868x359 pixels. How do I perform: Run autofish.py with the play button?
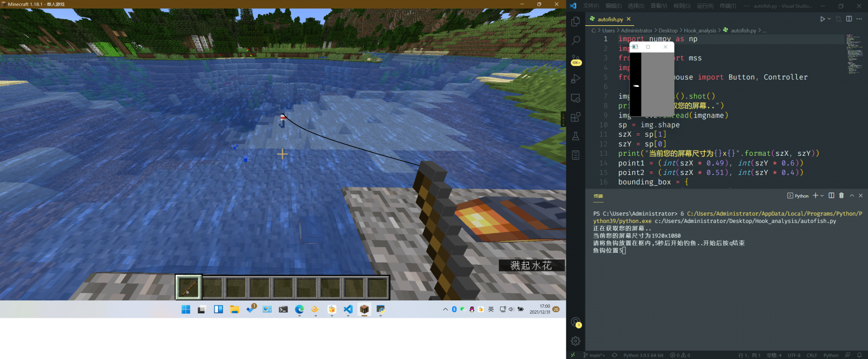click(823, 18)
